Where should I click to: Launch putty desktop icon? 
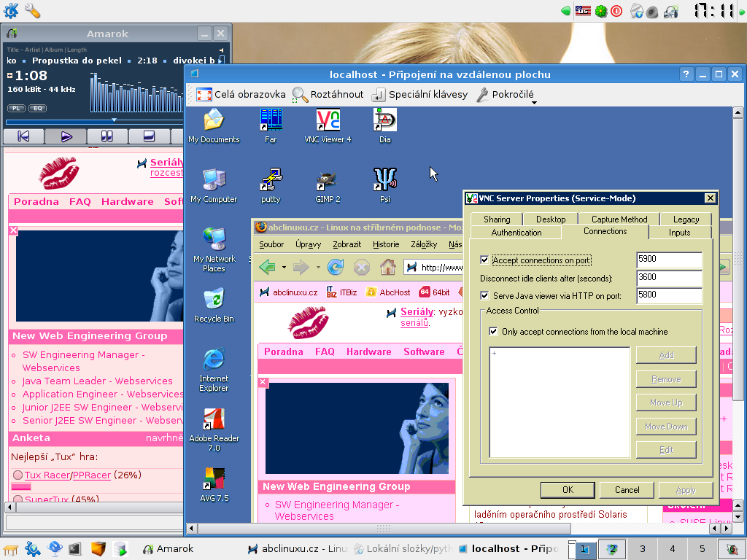(271, 186)
